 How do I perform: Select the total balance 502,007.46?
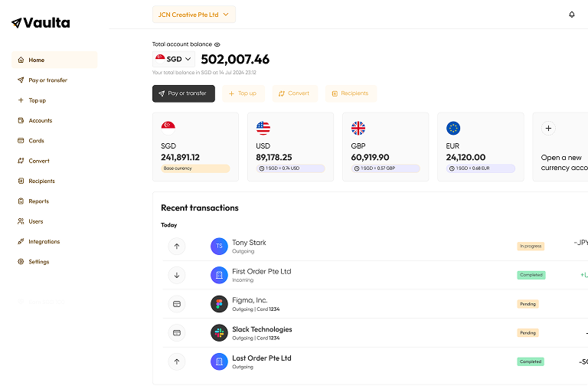tap(235, 59)
